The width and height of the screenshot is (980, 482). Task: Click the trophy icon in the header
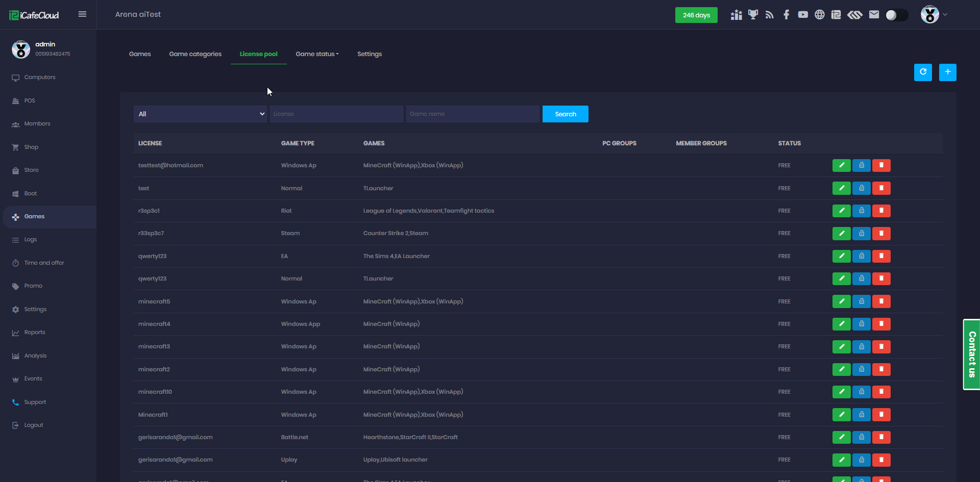tap(753, 15)
